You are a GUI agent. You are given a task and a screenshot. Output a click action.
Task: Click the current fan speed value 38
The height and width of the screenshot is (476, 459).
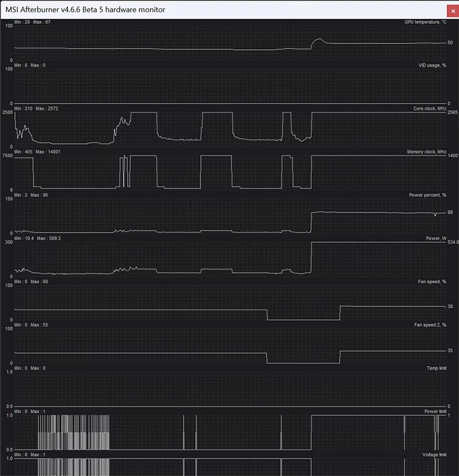pos(450,306)
